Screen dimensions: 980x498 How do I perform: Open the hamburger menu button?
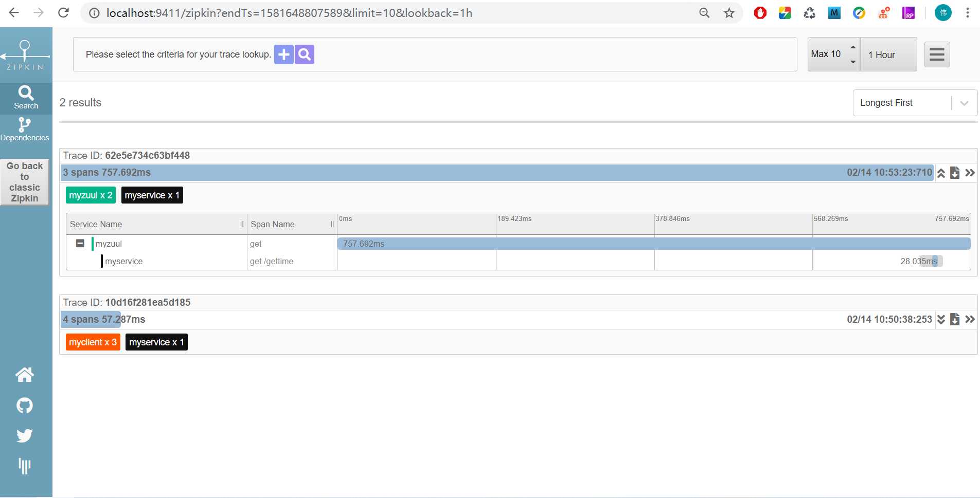(x=937, y=54)
